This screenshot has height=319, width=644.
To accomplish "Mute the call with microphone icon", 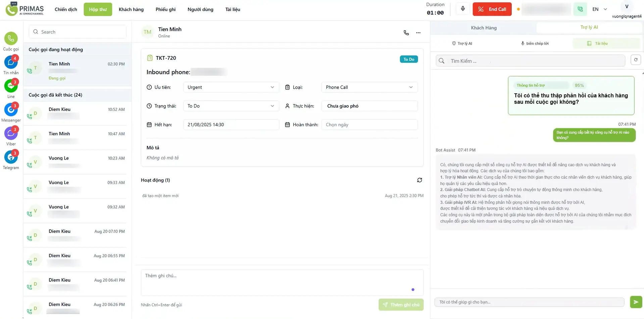I will coord(463,9).
